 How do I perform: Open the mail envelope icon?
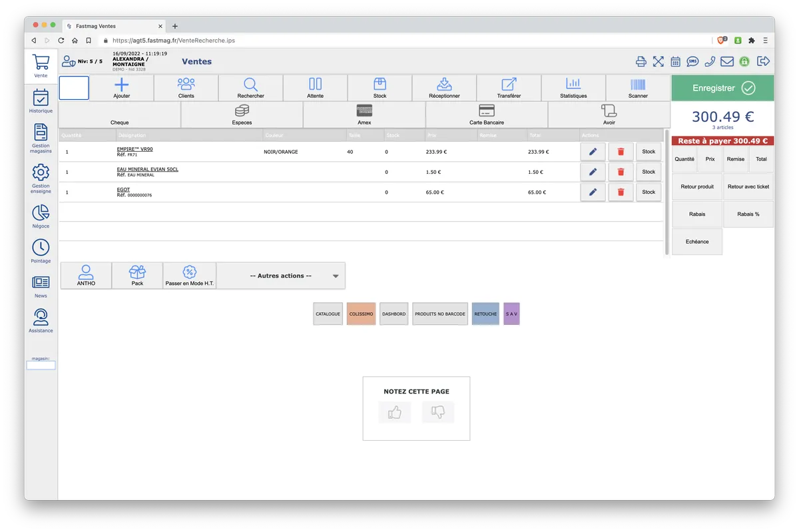pyautogui.click(x=727, y=61)
